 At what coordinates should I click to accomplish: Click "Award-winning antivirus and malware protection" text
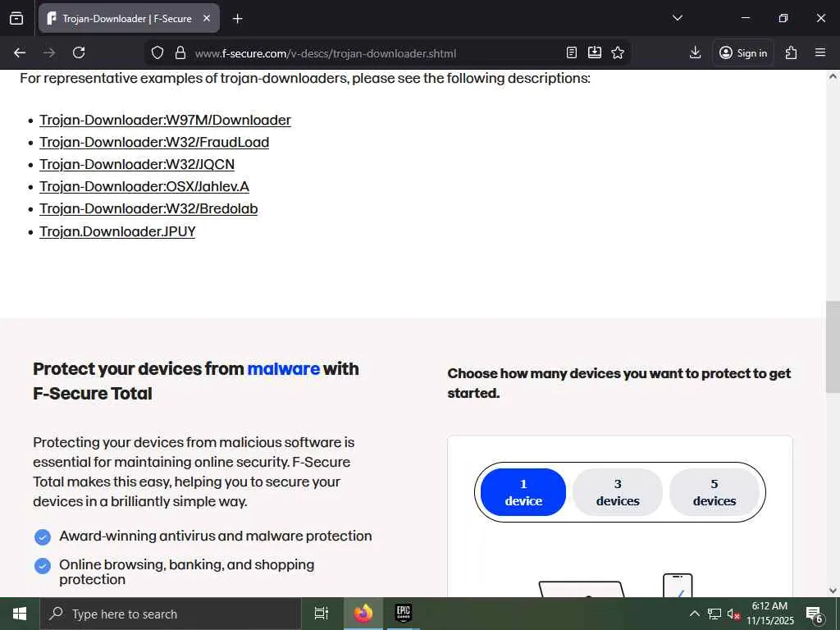tap(216, 536)
